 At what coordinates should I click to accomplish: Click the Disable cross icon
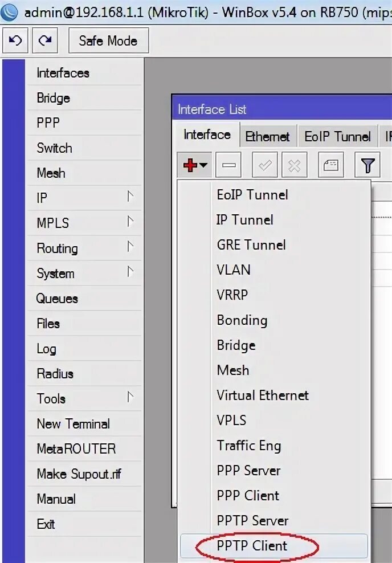(295, 165)
